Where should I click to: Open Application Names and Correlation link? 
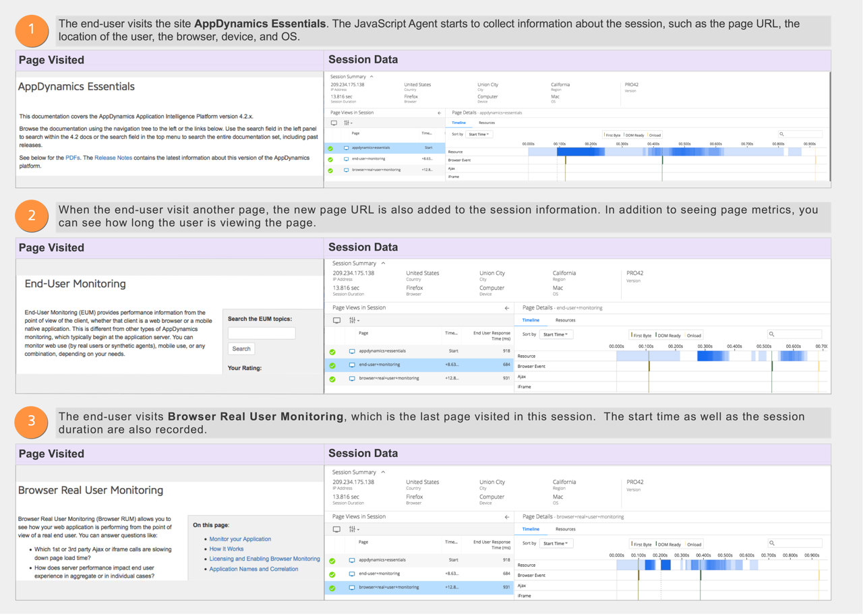point(254,569)
